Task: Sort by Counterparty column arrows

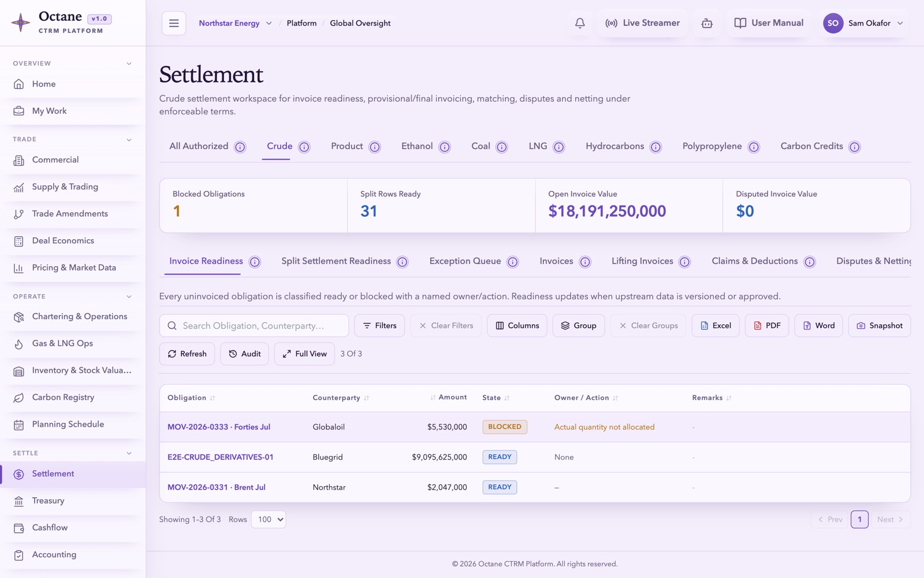Action: [367, 398]
